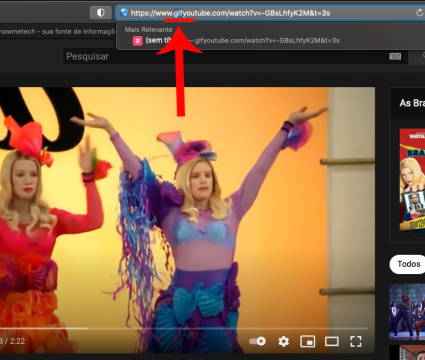Switch to theater mode
Image resolution: width=425 pixels, height=360 pixels.
pyautogui.click(x=332, y=341)
